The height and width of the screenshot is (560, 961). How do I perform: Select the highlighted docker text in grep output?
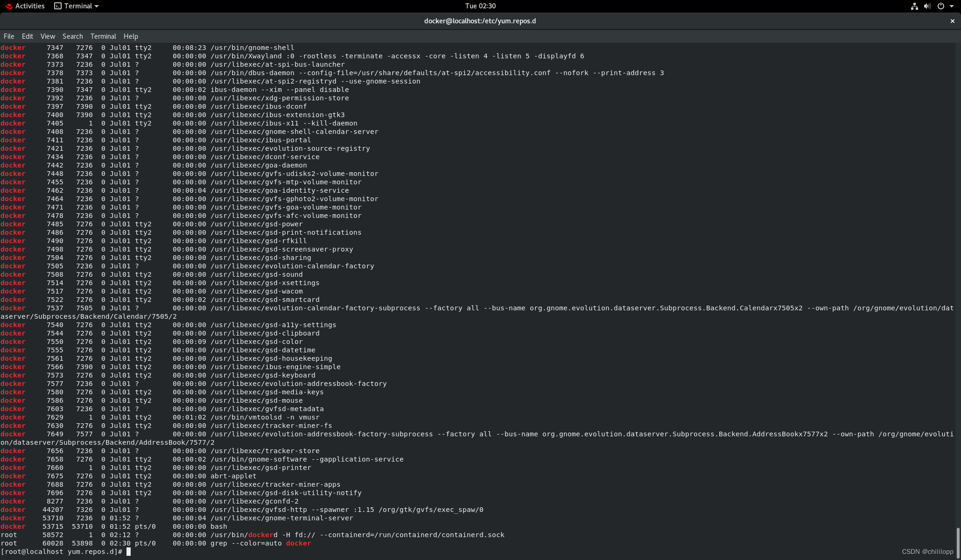click(x=298, y=543)
